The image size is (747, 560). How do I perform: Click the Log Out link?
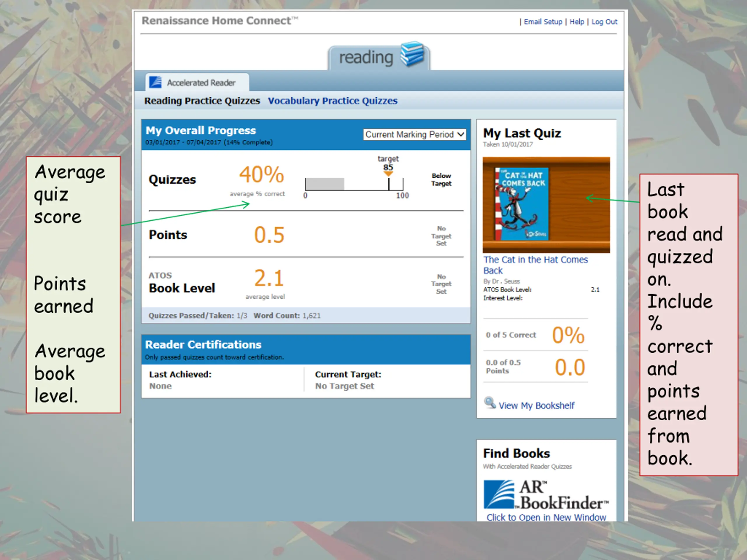tap(604, 22)
